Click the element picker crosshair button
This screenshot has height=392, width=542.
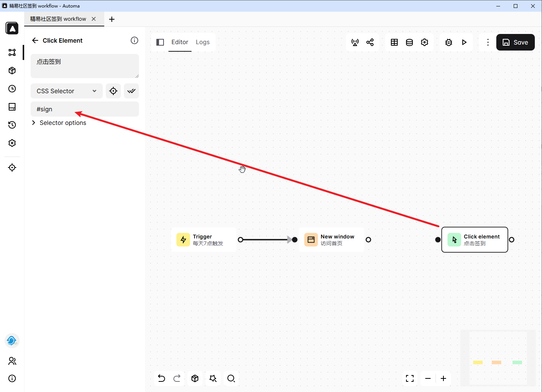point(113,91)
